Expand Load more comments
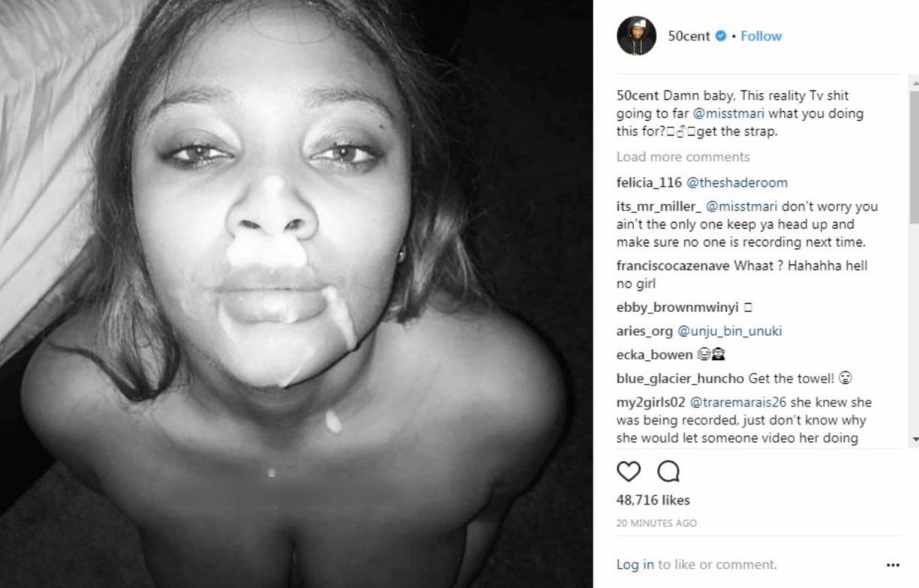This screenshot has height=588, width=919. 683,157
